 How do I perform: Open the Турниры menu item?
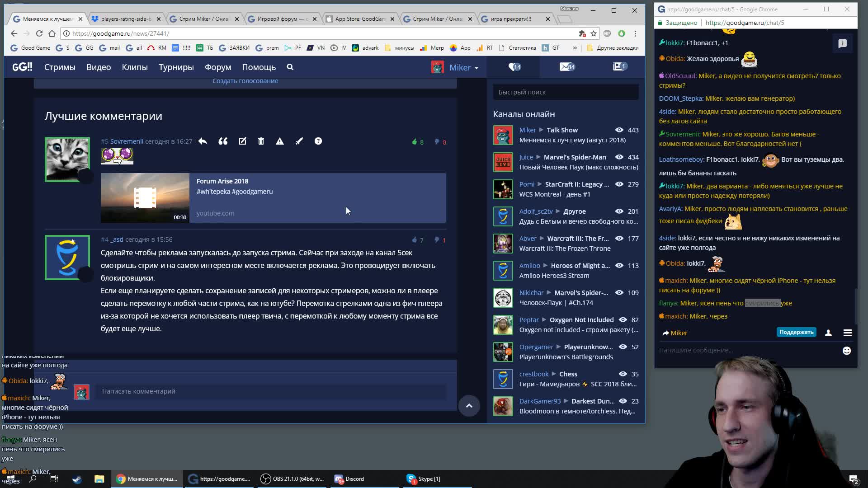coord(175,67)
